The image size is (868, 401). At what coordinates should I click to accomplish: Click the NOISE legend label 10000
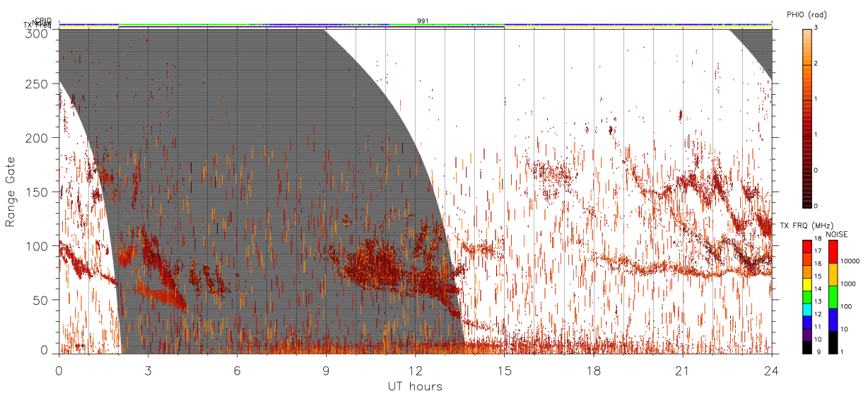(849, 262)
